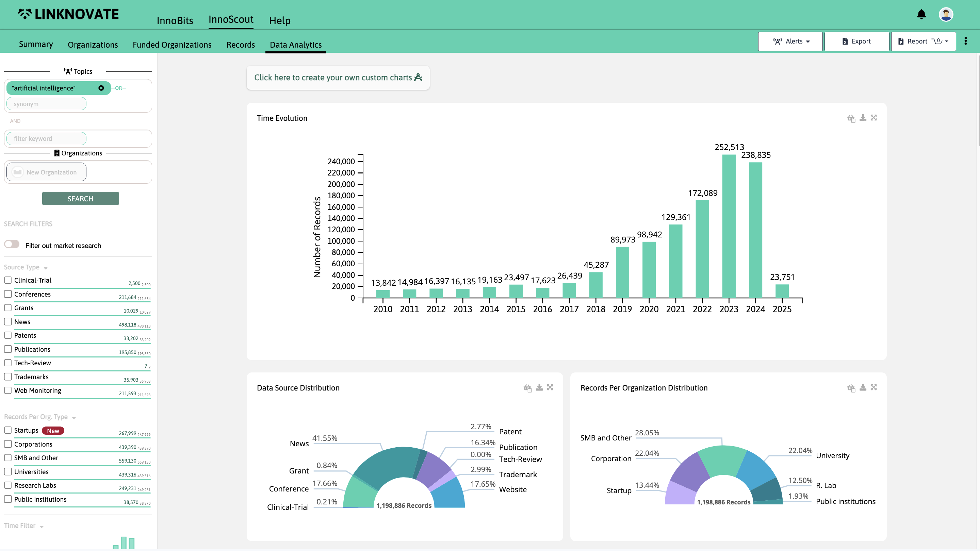Check the SMB and Other organization type
This screenshot has width=980, height=551.
[x=8, y=458]
